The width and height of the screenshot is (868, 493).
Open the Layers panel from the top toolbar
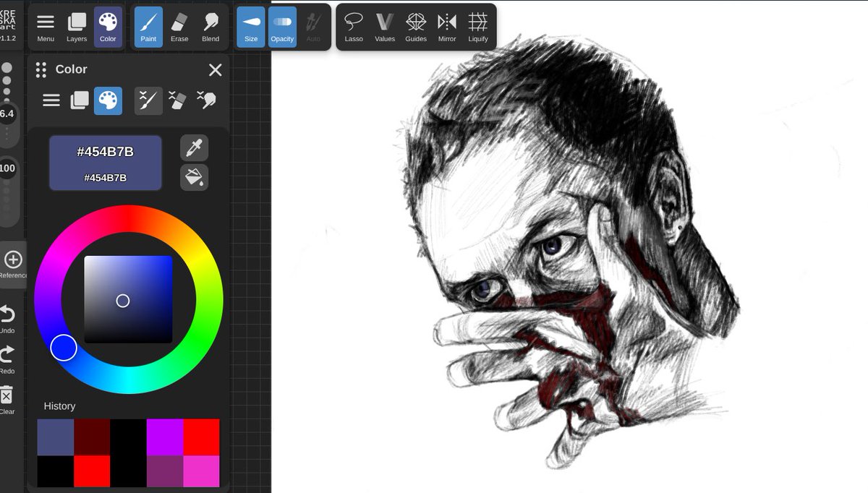click(77, 27)
